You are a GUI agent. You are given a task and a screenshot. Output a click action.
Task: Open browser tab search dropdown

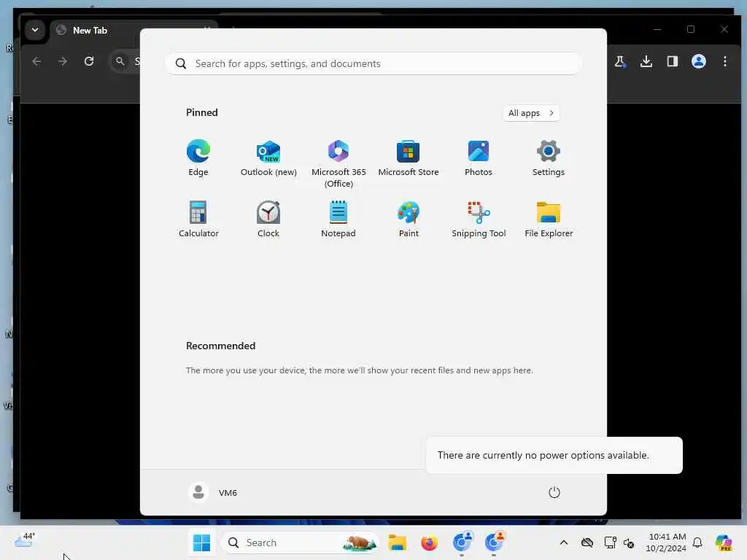(x=35, y=30)
